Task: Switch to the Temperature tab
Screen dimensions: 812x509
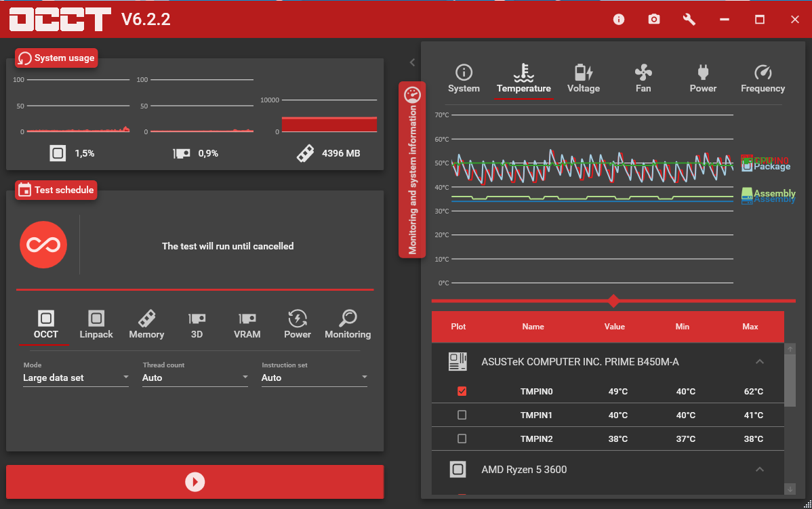Action: pyautogui.click(x=523, y=79)
